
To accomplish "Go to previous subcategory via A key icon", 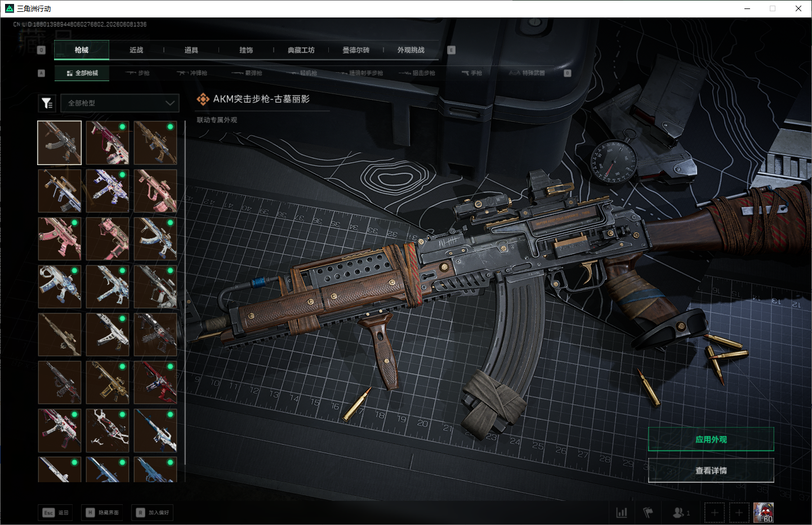I will pyautogui.click(x=41, y=73).
